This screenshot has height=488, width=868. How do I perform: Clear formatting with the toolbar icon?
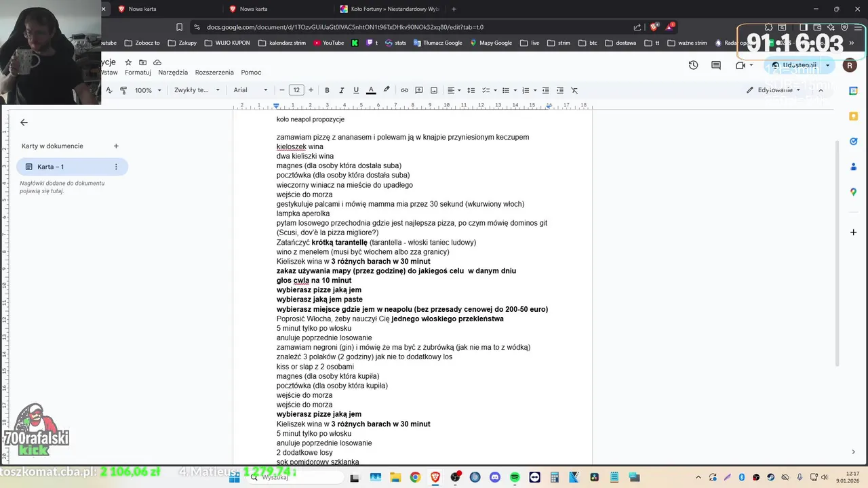pos(574,90)
